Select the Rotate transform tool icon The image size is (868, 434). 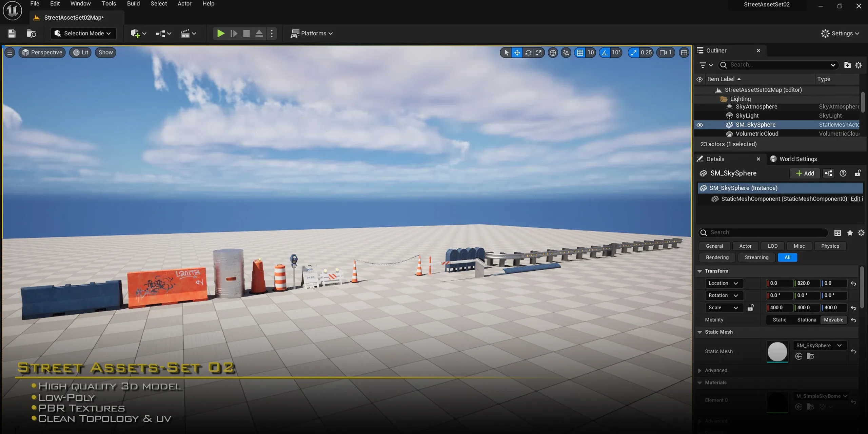click(528, 53)
